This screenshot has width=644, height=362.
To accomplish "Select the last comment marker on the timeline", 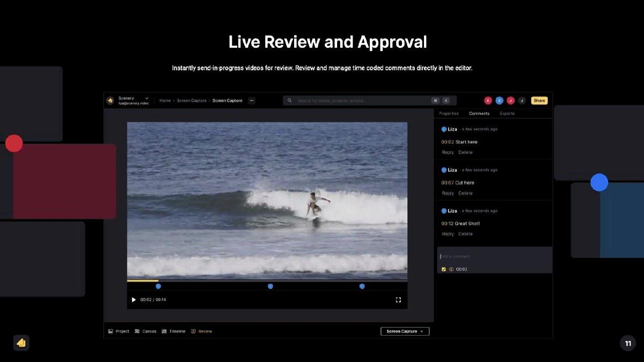I will click(362, 286).
